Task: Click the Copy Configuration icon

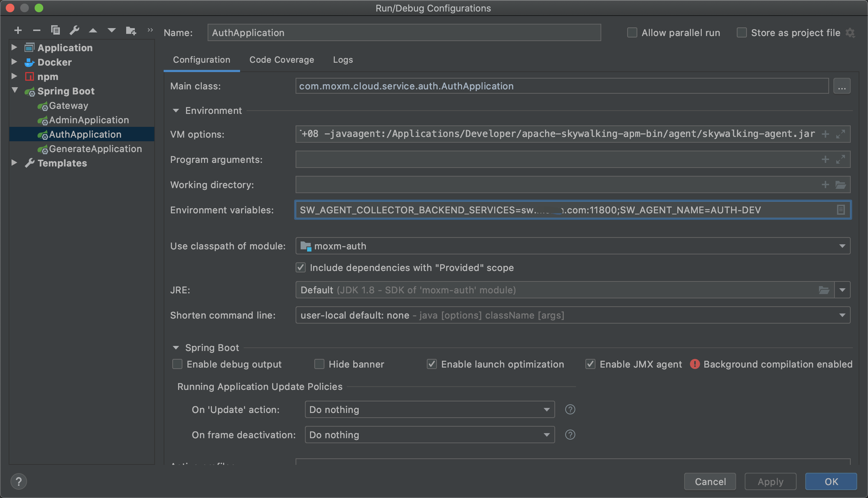Action: (x=56, y=30)
